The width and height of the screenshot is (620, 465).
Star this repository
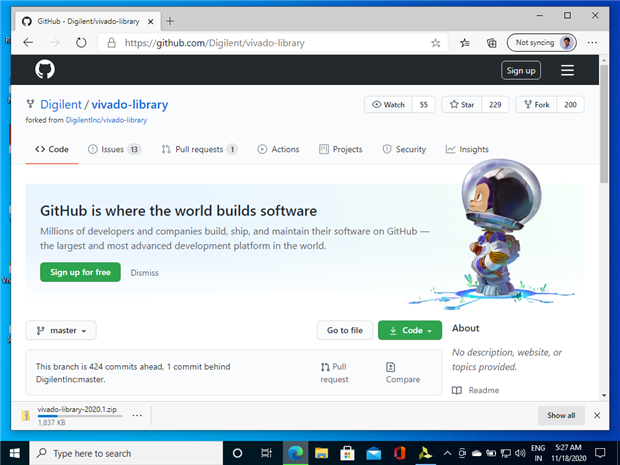coord(461,105)
